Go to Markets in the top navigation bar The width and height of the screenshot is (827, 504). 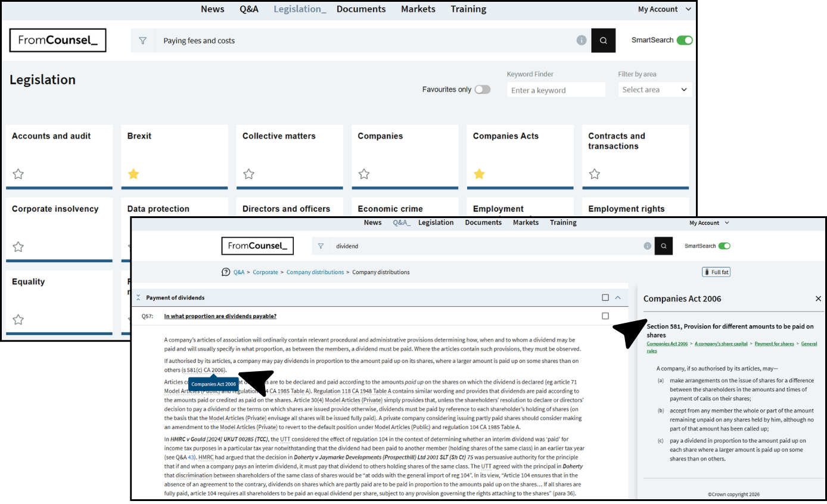(x=418, y=9)
